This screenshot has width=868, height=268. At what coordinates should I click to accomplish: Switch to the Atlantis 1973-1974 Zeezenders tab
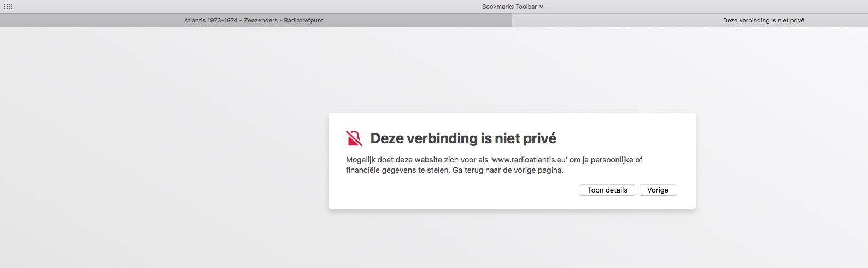(254, 20)
